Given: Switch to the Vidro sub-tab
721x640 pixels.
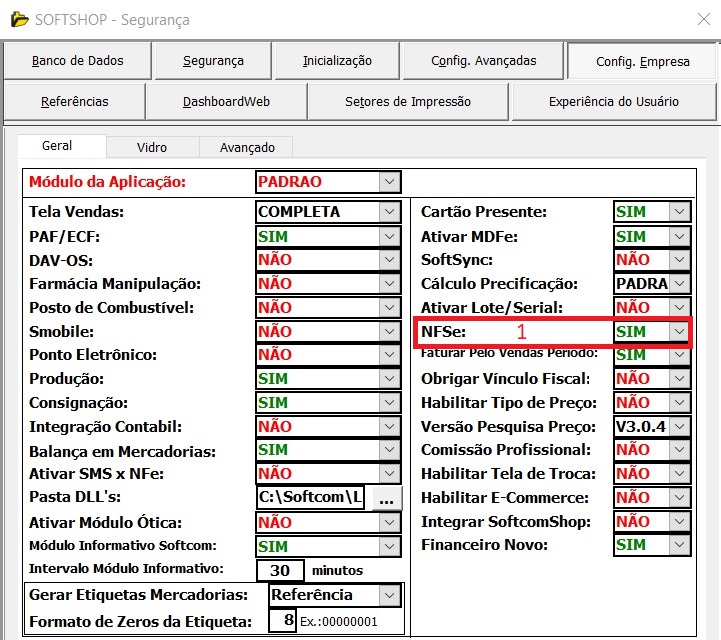Looking at the screenshot, I should [152, 148].
